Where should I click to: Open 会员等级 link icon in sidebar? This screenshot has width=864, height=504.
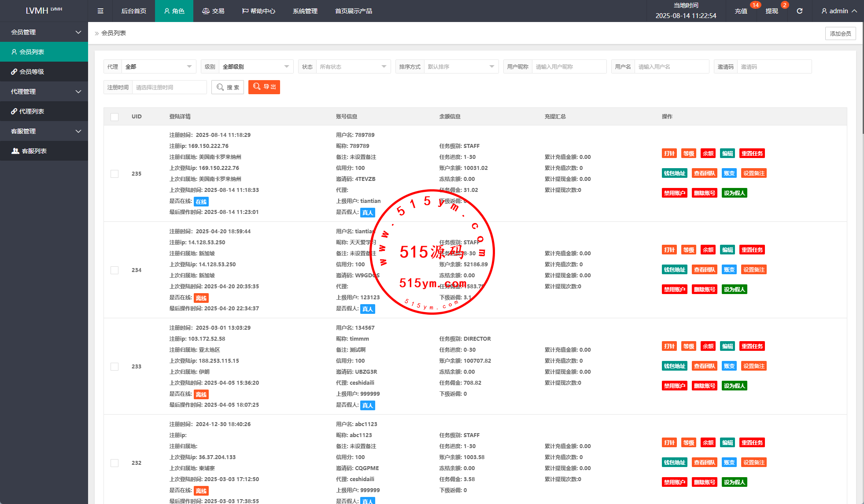[14, 72]
